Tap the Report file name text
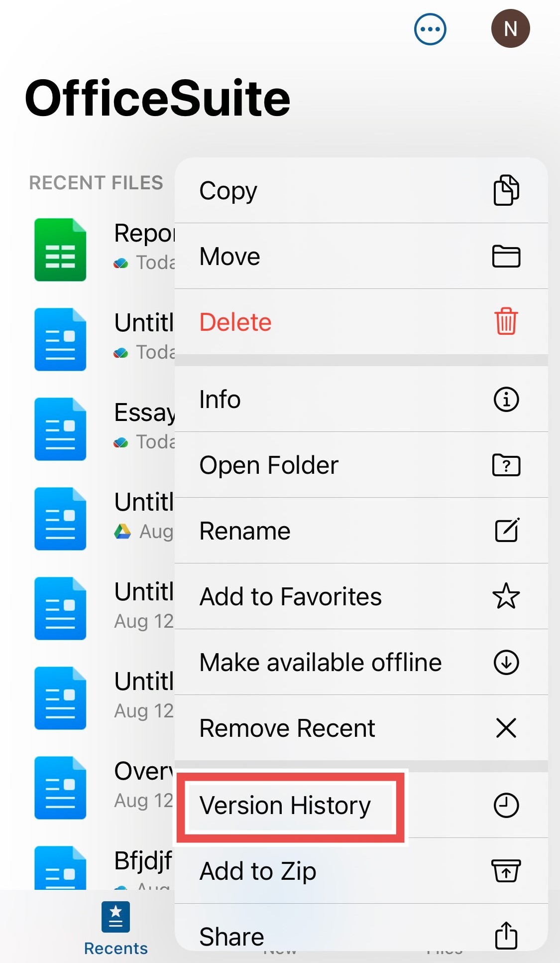The image size is (560, 963). click(144, 233)
